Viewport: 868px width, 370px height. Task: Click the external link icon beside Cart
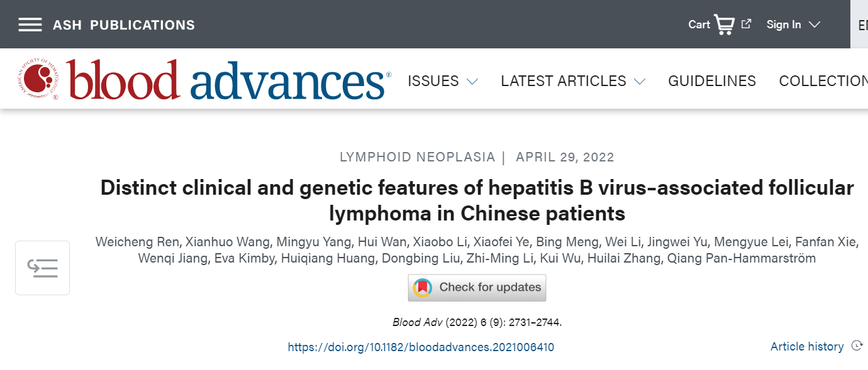[x=747, y=24]
